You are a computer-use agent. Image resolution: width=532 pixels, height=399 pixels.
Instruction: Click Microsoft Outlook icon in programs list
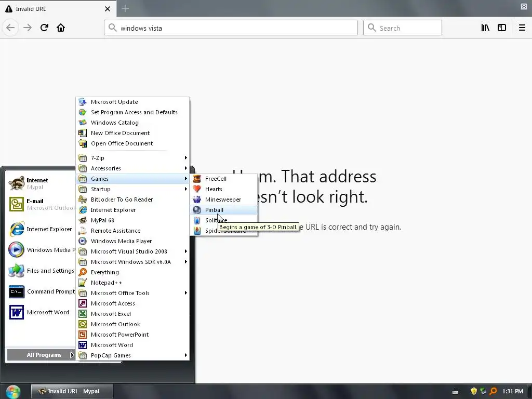point(83,324)
